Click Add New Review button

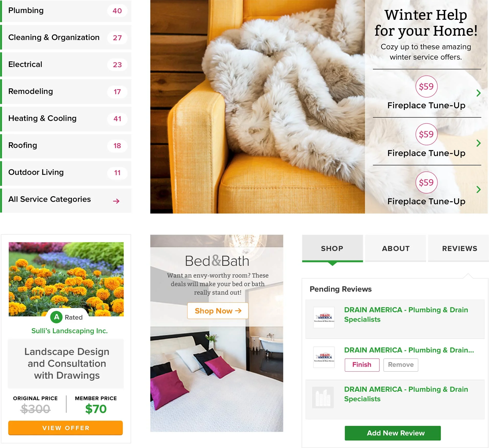(393, 433)
